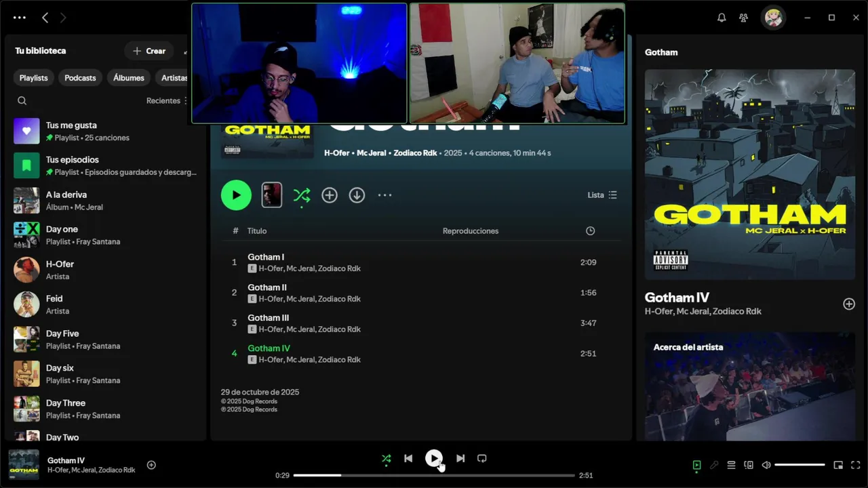This screenshot has width=868, height=488.
Task: Open Day Three playlist
Action: point(105,409)
